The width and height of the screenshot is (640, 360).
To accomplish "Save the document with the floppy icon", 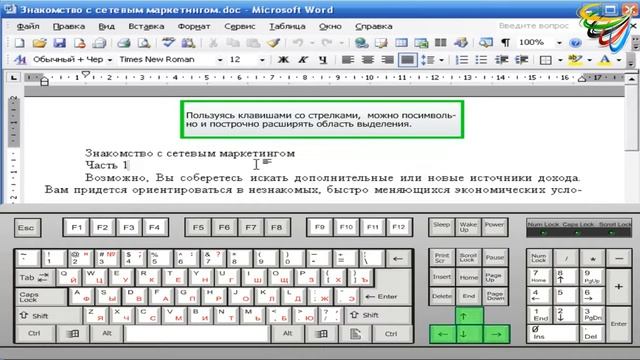I will [x=60, y=42].
